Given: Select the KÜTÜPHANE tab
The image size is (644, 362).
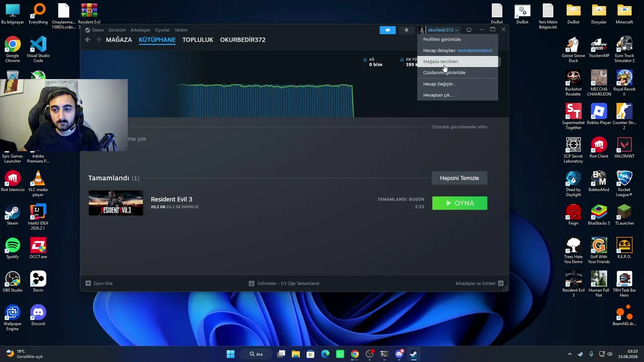Looking at the screenshot, I should click(157, 40).
